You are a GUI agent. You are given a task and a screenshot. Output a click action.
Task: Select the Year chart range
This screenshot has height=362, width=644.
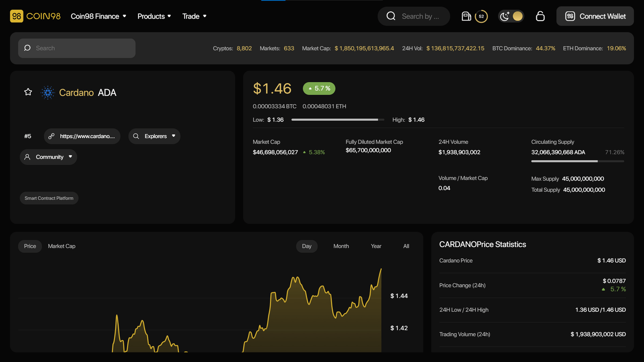point(376,246)
